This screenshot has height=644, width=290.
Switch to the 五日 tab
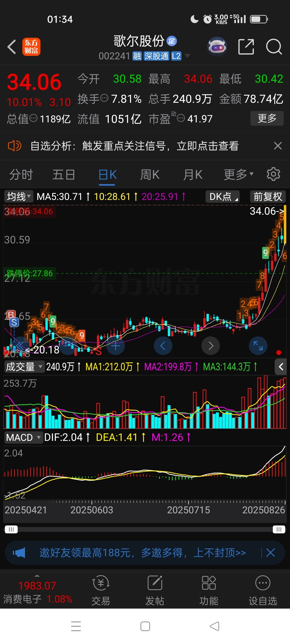pos(64,175)
